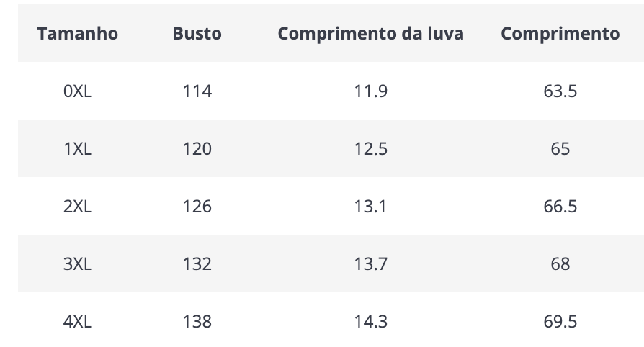Screen dimensions: 644x347
Task: Click sleeve length value 12.5
Action: tap(371, 148)
